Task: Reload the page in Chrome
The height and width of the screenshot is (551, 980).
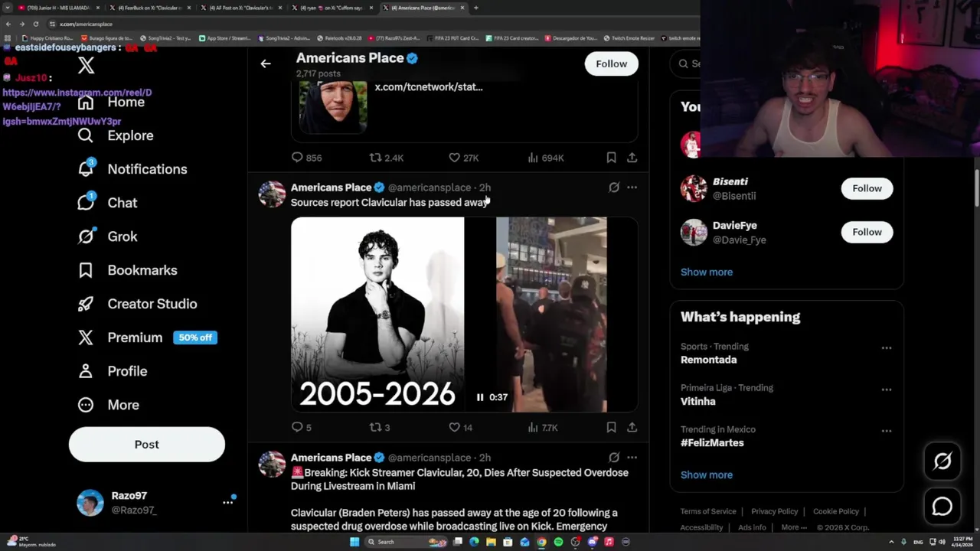Action: 34,24
